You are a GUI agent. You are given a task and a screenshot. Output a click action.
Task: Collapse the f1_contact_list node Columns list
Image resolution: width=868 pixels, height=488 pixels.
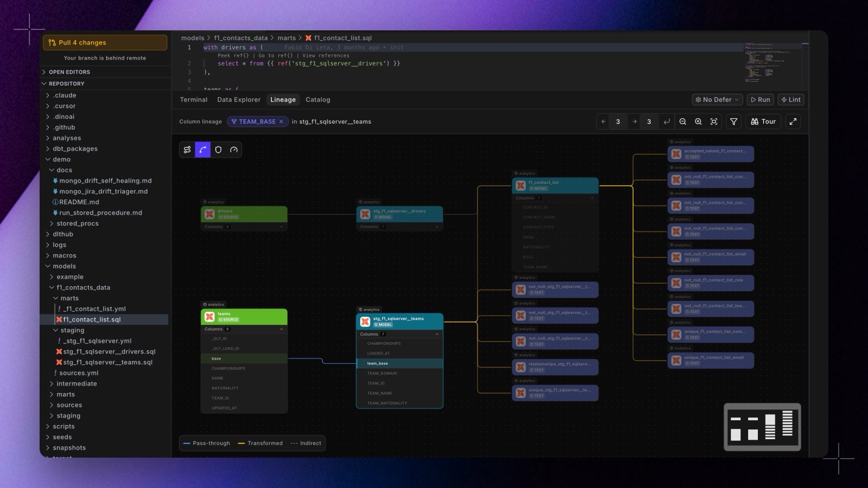coord(592,198)
